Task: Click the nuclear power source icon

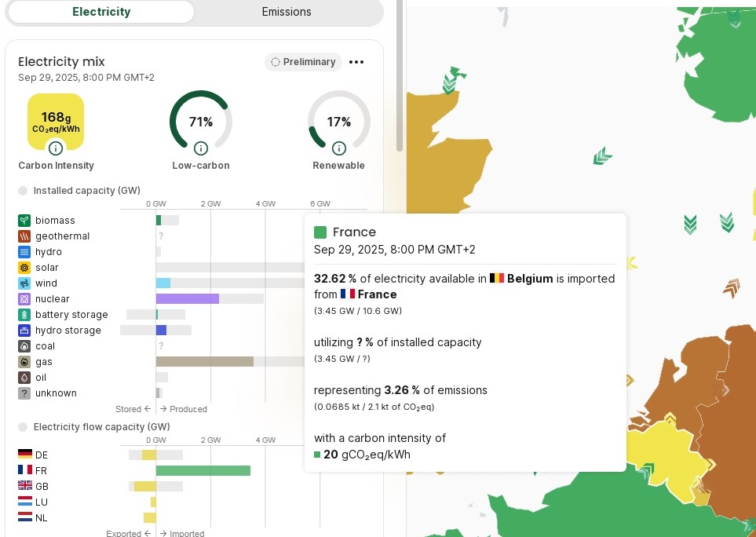Action: point(24,299)
